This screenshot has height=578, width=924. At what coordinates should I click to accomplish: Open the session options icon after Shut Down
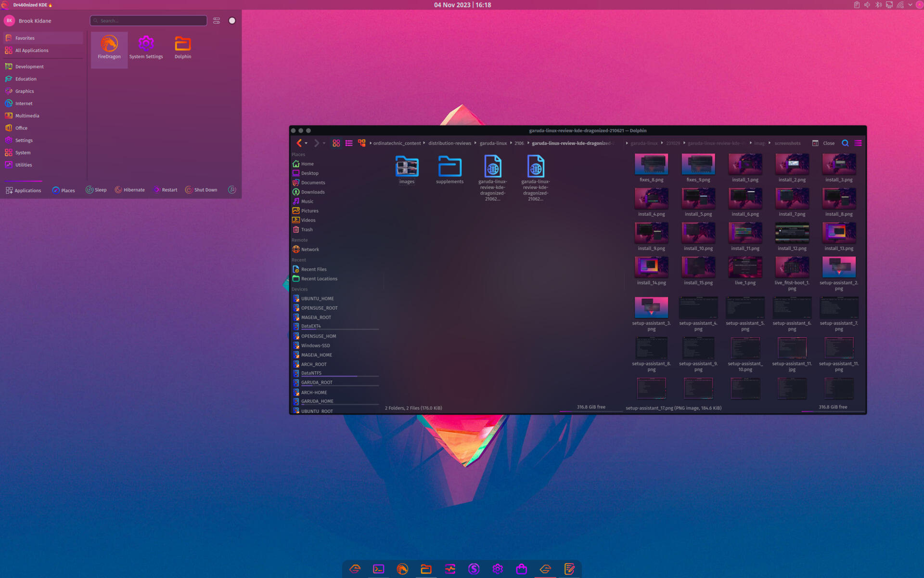[x=232, y=190]
